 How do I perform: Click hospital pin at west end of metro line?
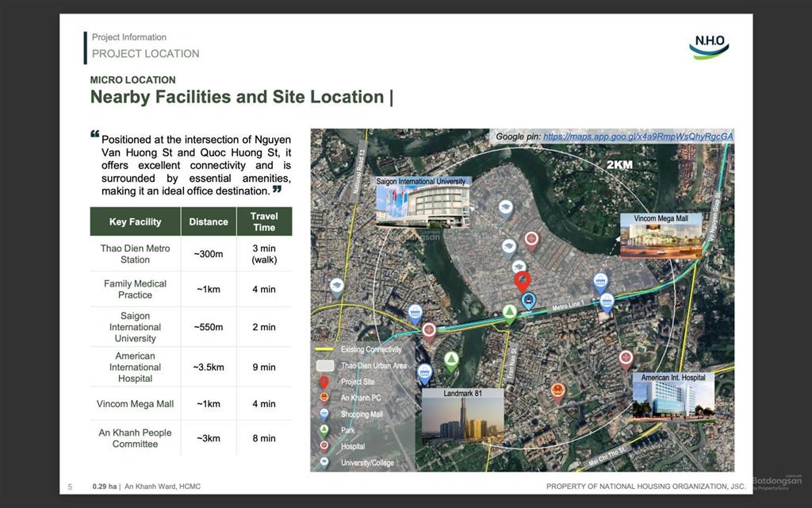click(x=429, y=332)
